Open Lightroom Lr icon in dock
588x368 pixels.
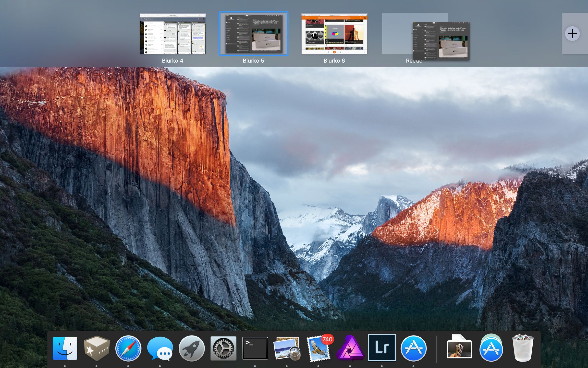pyautogui.click(x=382, y=348)
